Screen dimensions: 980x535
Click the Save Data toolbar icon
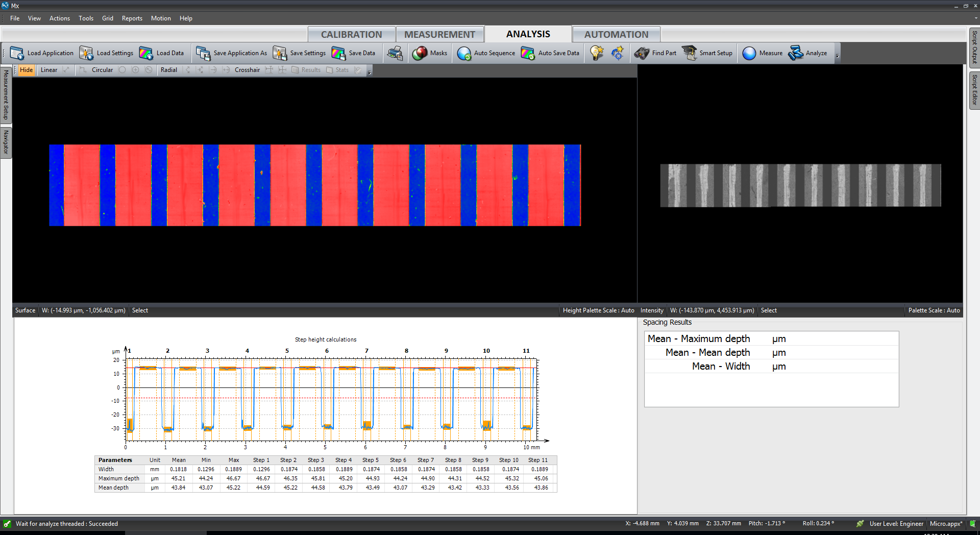coord(338,53)
